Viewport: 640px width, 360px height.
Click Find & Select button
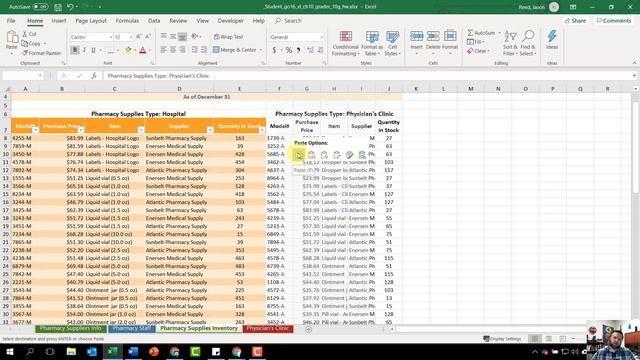[527, 43]
